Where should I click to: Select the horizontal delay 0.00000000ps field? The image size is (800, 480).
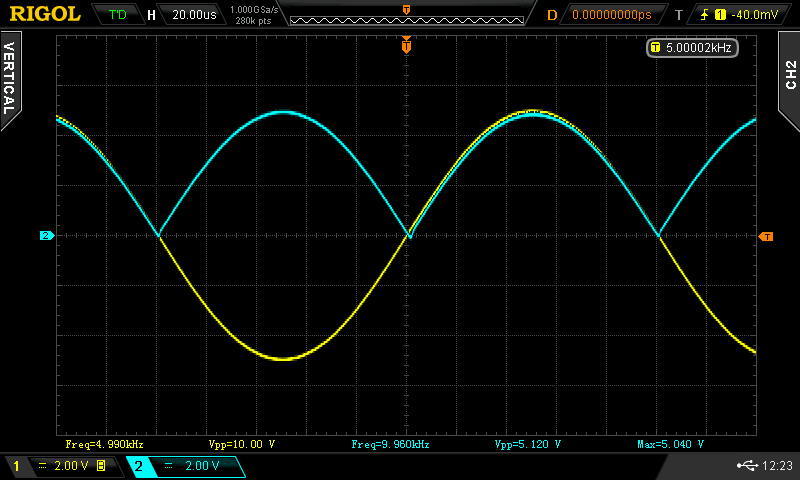610,15
